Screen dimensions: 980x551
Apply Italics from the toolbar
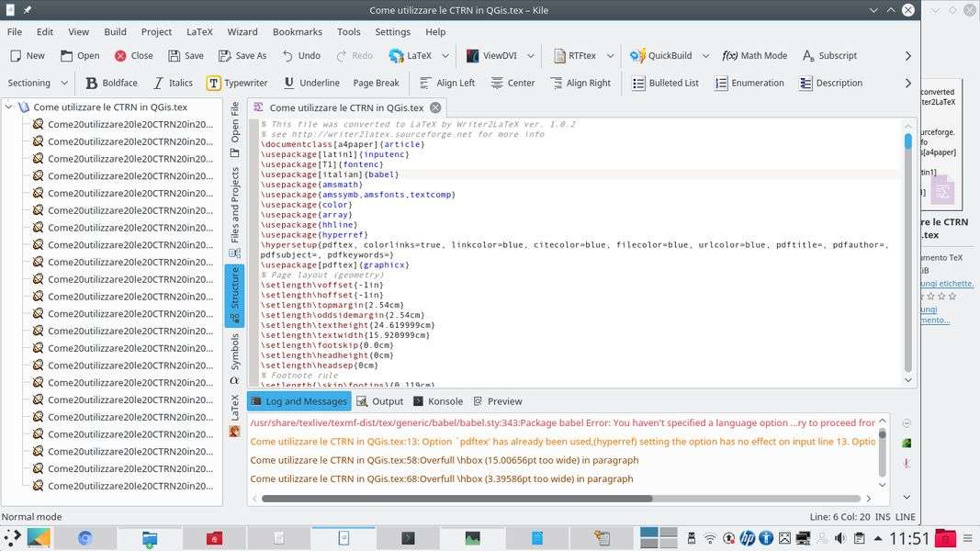tap(159, 83)
